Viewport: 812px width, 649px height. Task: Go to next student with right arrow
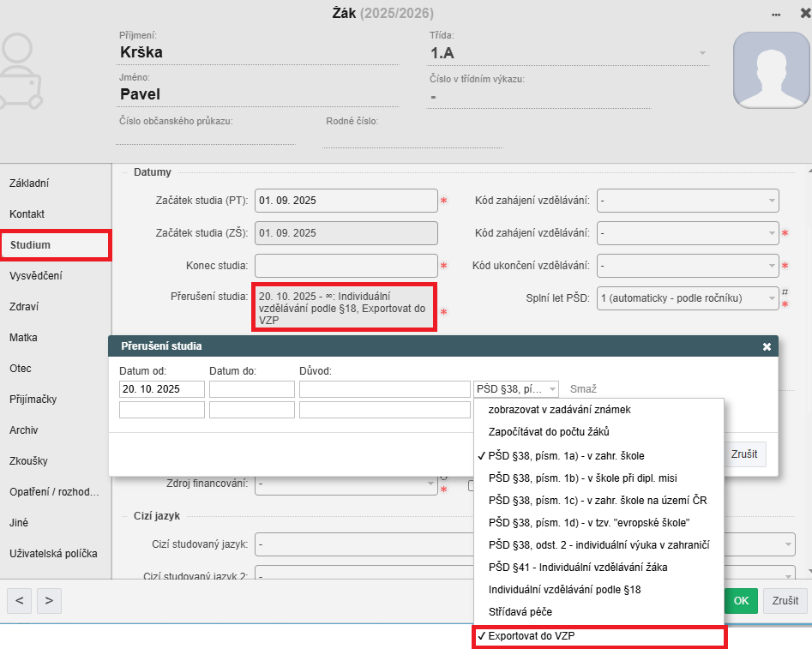coord(49,600)
